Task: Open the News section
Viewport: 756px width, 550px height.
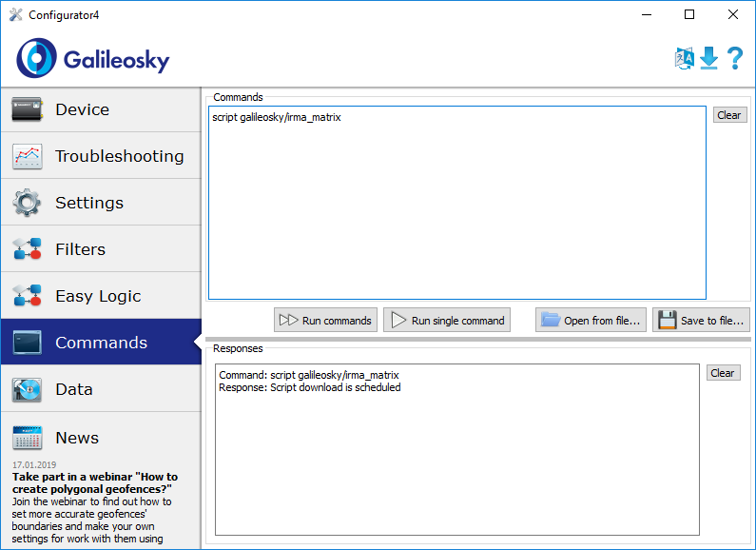Action: pos(76,438)
